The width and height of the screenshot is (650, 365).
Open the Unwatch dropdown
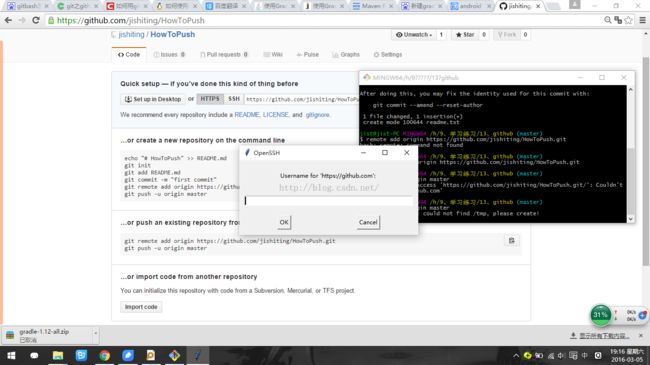point(413,34)
